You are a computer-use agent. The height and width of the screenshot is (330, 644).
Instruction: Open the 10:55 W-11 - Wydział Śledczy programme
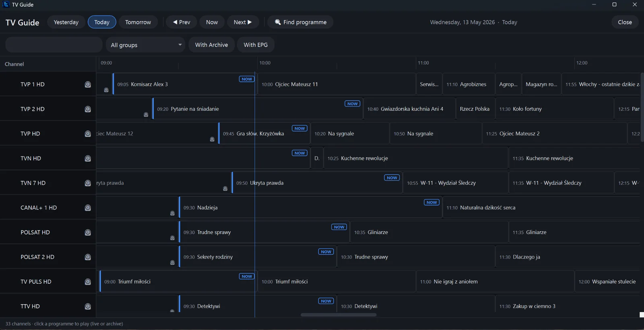(x=455, y=183)
